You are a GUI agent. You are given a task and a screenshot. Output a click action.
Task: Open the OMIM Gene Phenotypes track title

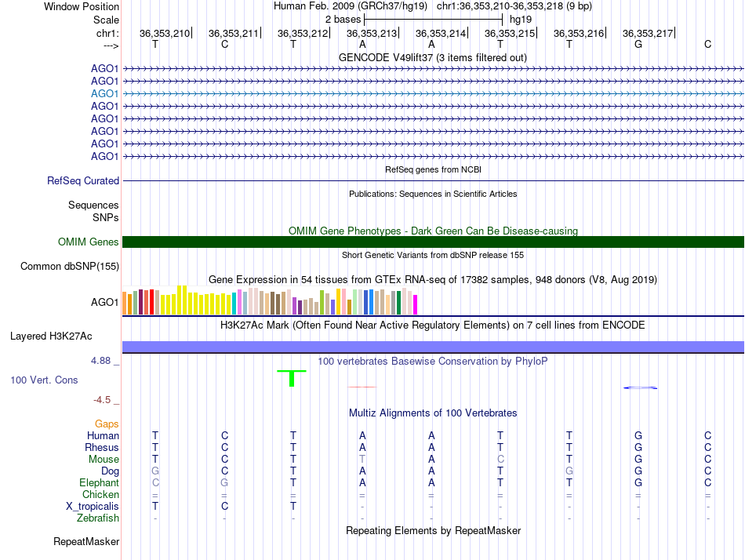click(x=433, y=231)
